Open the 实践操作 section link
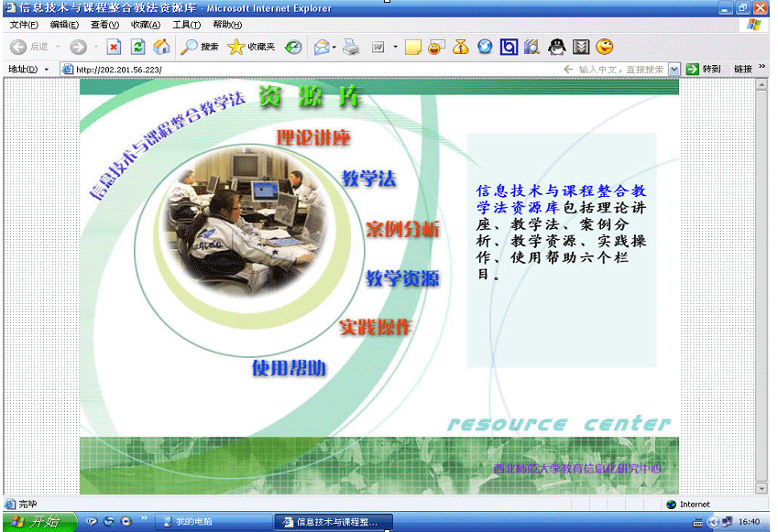The width and height of the screenshot is (778, 532). tap(376, 327)
